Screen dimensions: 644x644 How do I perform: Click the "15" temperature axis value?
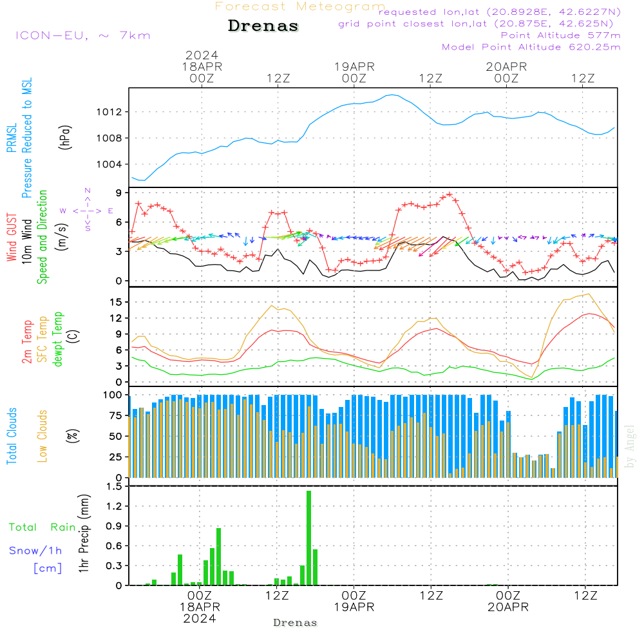(x=116, y=302)
